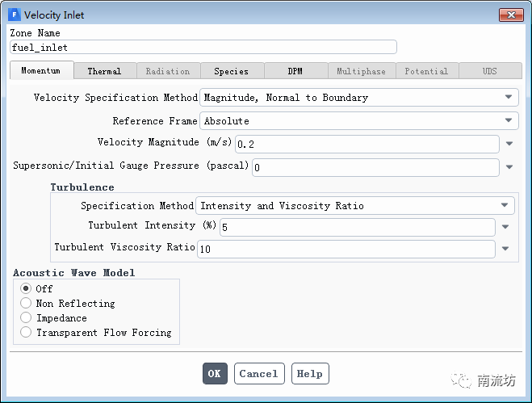The image size is (532, 403).
Task: Switch to the DPM tab
Action: click(295, 71)
